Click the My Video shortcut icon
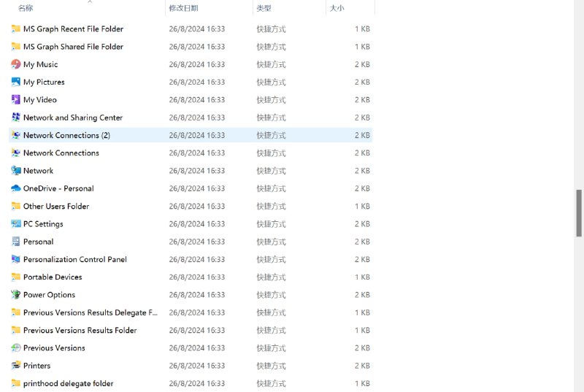Viewport: 584px width, 392px height. coord(16,100)
